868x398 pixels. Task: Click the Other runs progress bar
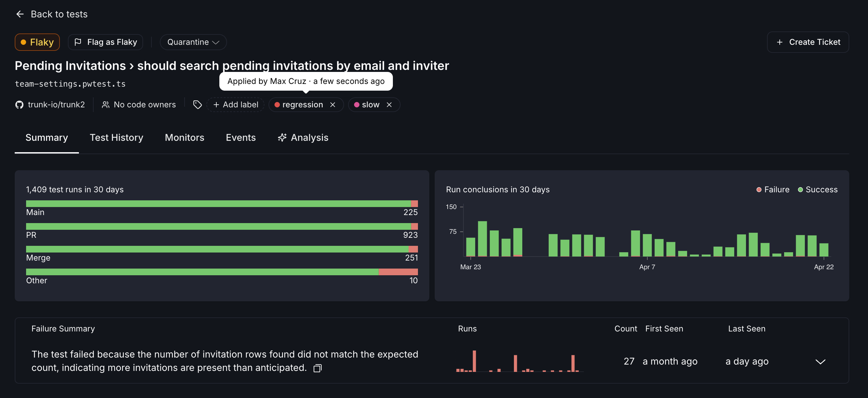point(222,272)
